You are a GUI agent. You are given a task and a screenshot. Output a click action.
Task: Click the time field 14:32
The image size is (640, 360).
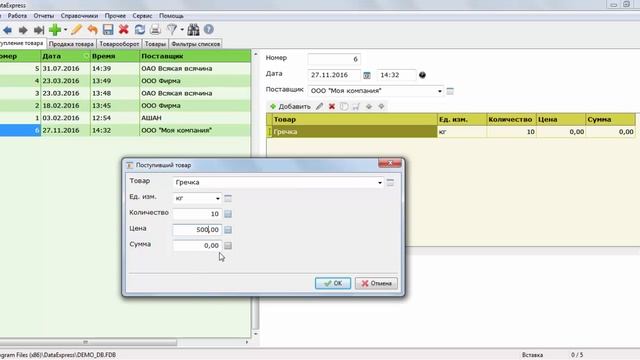pos(396,75)
